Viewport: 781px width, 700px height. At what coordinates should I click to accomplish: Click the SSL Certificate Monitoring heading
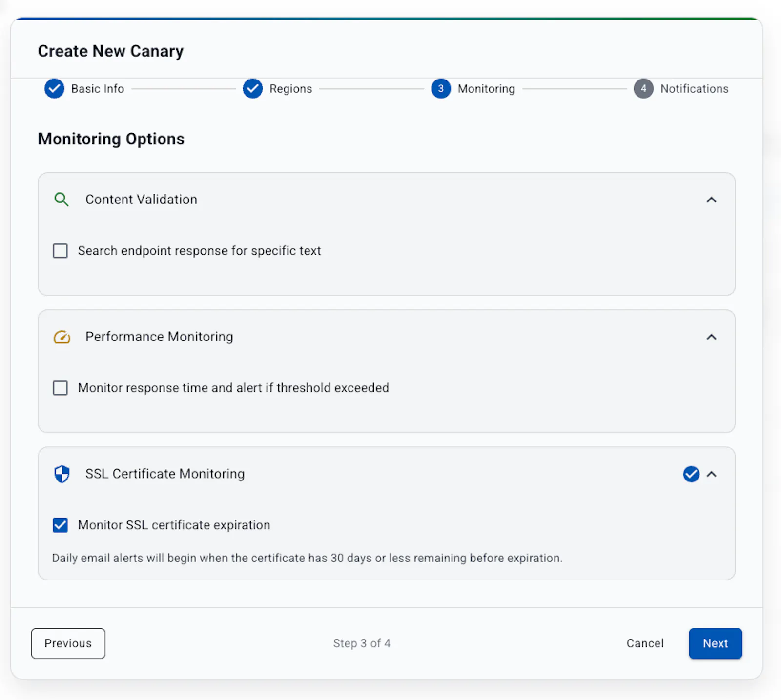(x=165, y=474)
